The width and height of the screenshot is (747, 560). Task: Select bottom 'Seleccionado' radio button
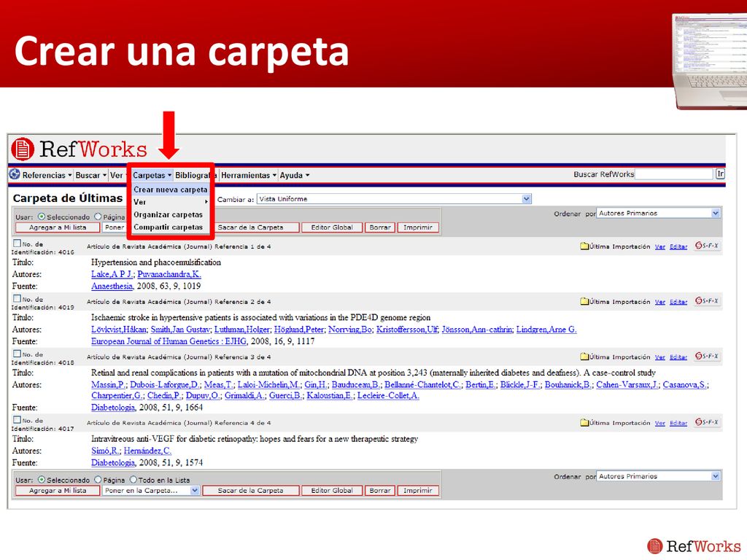[42, 480]
